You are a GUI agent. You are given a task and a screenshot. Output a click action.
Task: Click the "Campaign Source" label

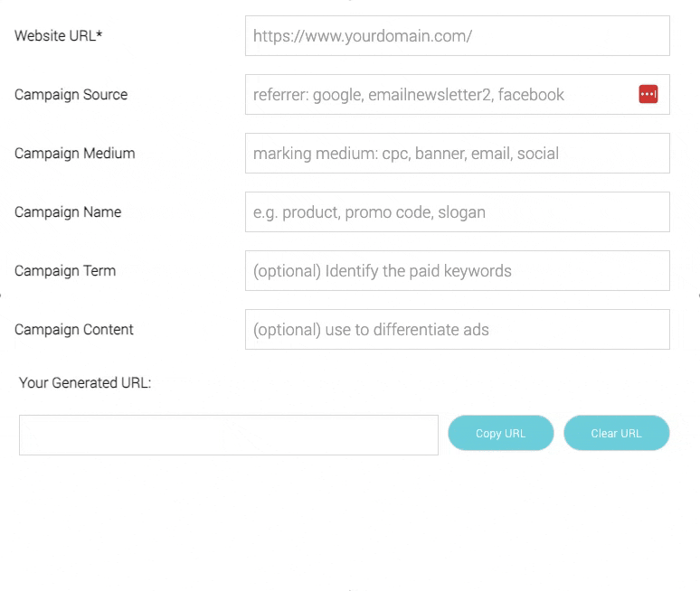(71, 95)
